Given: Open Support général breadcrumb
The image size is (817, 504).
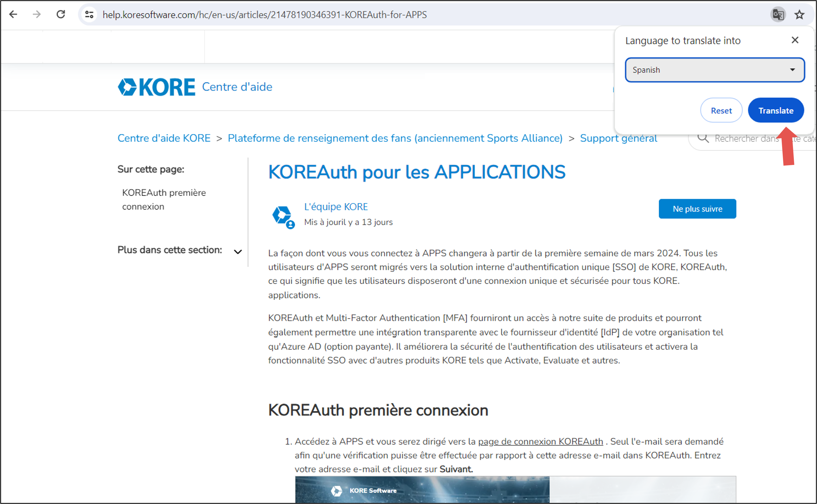Looking at the screenshot, I should click(618, 138).
